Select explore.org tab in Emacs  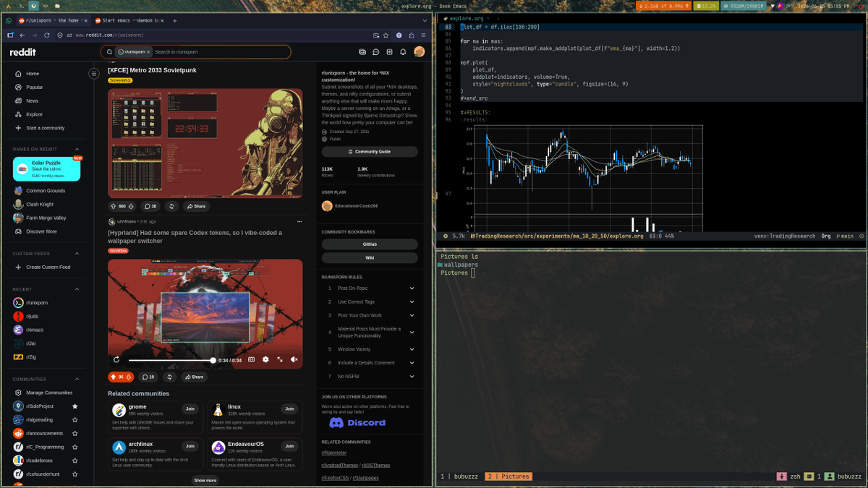(467, 18)
